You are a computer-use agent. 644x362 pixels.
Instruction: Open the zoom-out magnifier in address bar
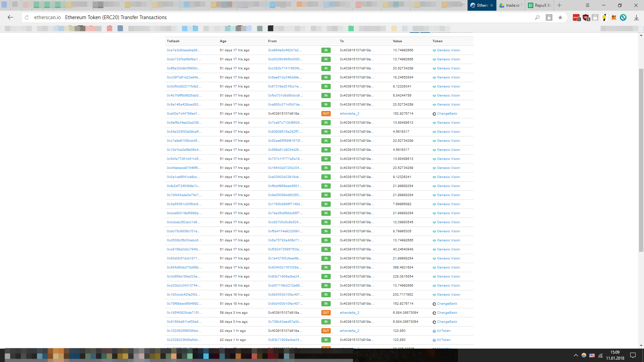coord(537,17)
